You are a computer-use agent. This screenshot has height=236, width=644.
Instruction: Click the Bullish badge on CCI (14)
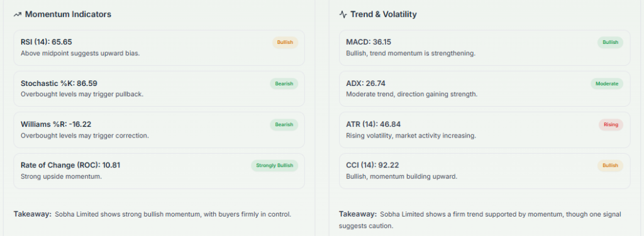click(x=610, y=166)
